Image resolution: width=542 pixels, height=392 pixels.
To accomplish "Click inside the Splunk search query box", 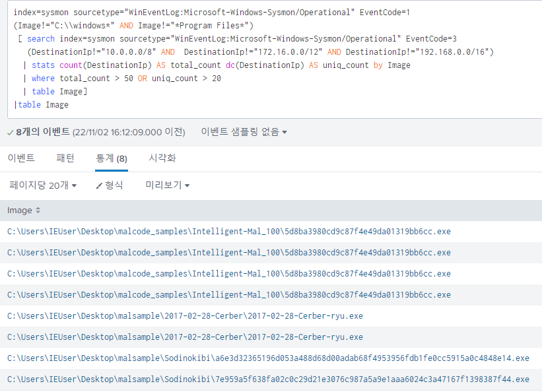I will 275,59.
